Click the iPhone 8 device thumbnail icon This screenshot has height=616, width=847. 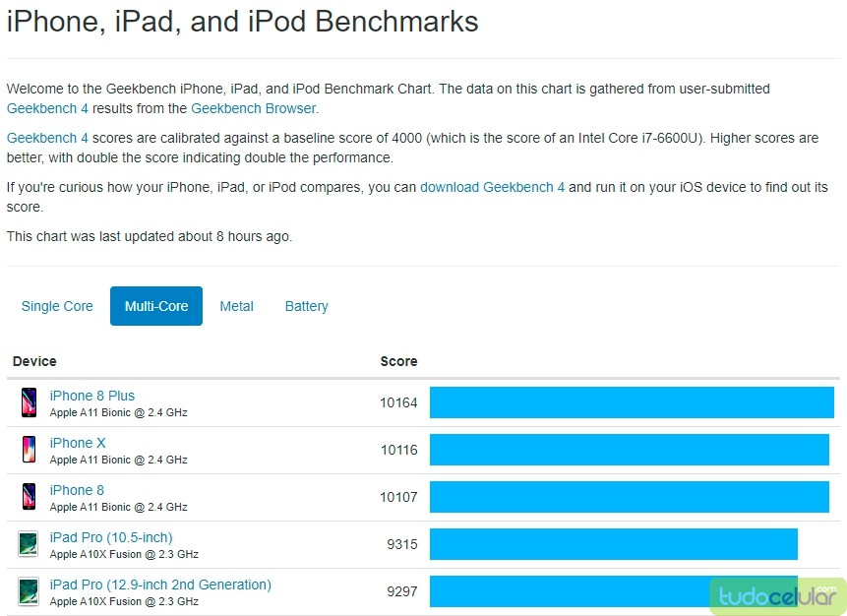click(x=29, y=497)
